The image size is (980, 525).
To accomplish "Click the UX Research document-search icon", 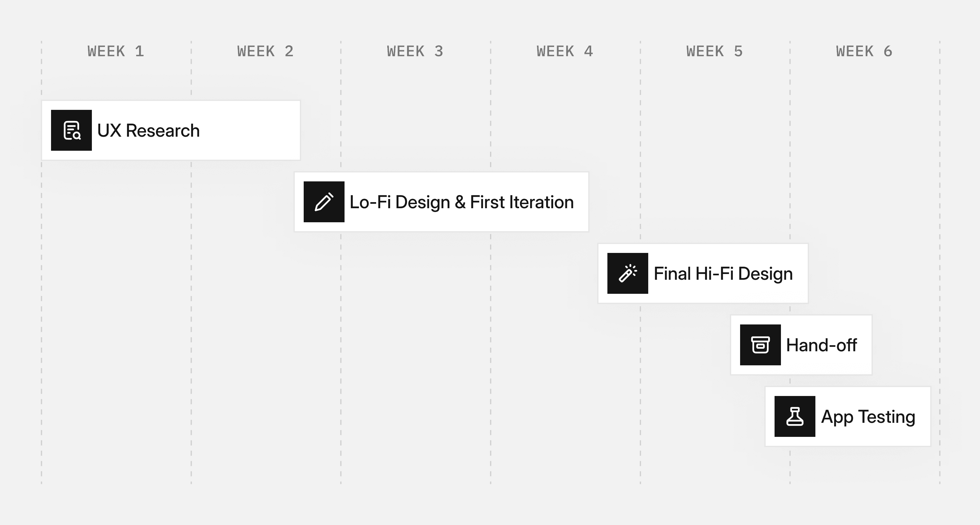I will click(71, 130).
